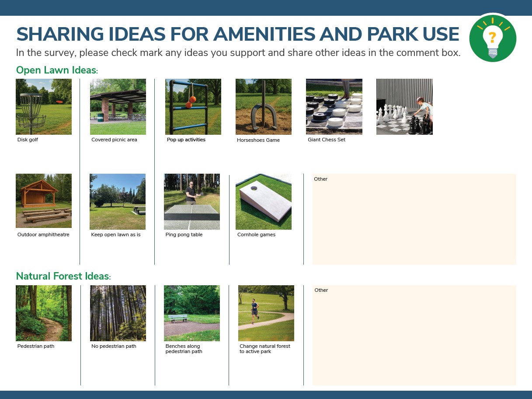
Task: Click the bench along pedestrian path photo
Action: (192, 313)
